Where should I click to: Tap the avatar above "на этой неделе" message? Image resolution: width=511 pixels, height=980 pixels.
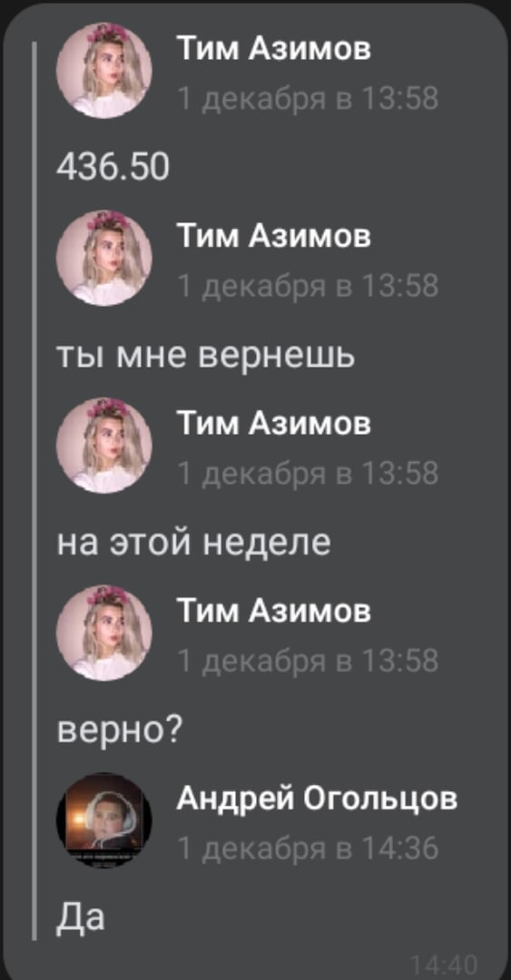(103, 445)
